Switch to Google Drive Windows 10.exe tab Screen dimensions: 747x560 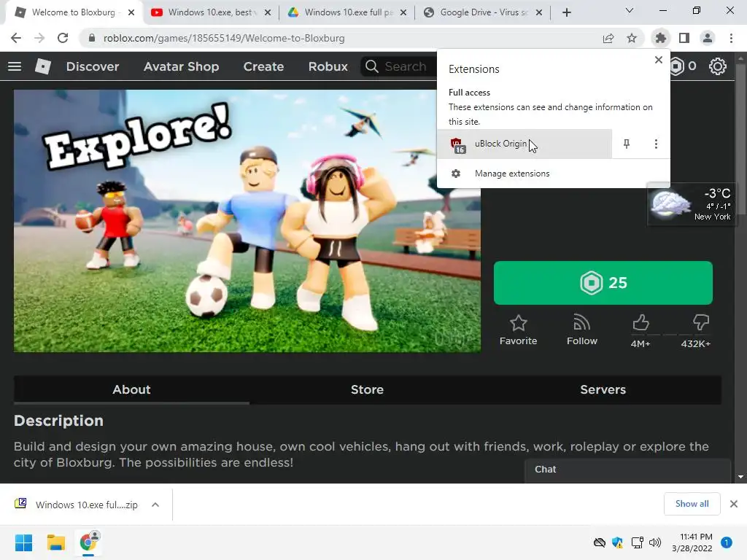[x=348, y=12]
